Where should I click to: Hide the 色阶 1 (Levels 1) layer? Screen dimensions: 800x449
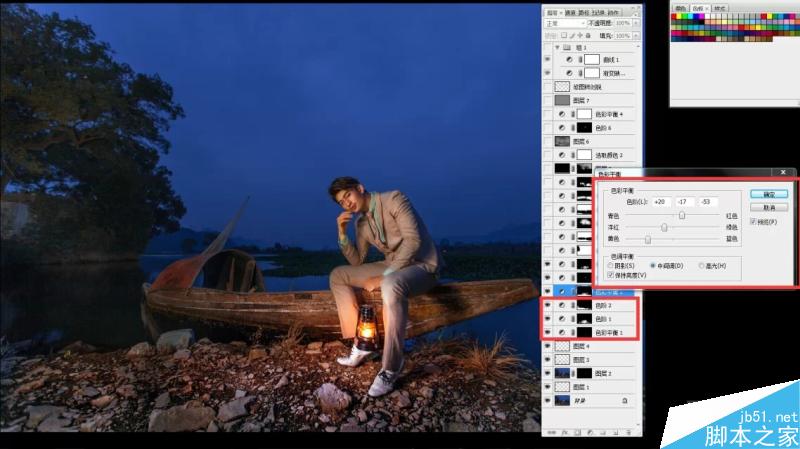pos(548,319)
